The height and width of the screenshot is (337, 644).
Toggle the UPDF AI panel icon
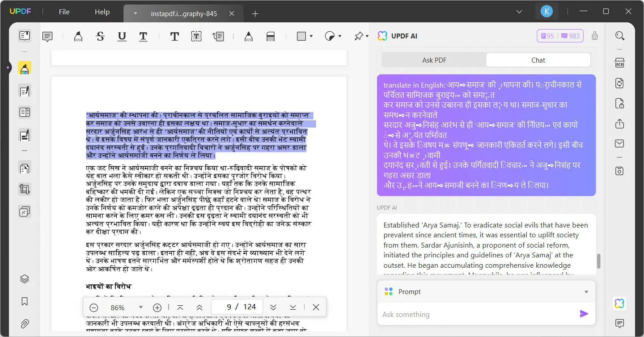coord(619,303)
